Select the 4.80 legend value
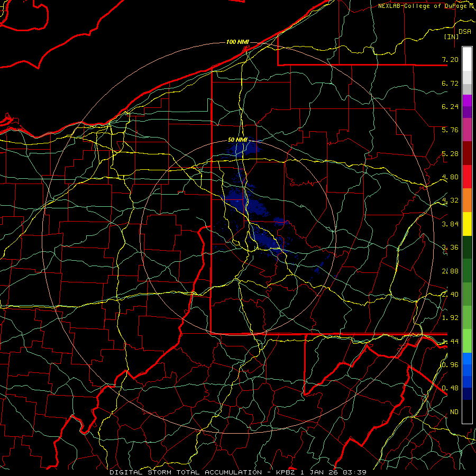The width and height of the screenshot is (476, 476). tap(450, 177)
